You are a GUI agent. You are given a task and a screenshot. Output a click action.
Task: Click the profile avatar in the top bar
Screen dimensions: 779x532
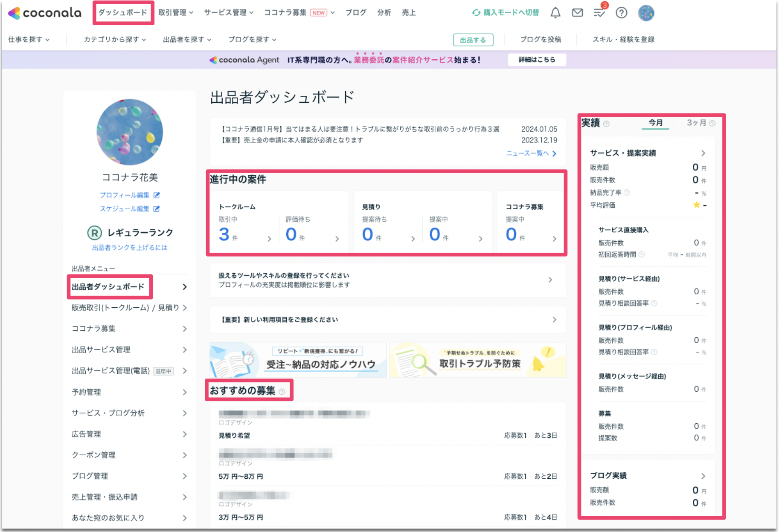[645, 13]
